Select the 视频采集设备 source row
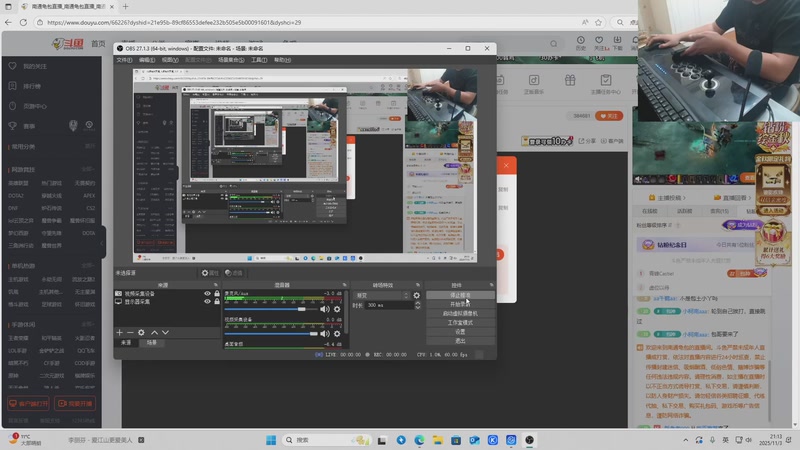The height and width of the screenshot is (450, 800). pyautogui.click(x=167, y=293)
